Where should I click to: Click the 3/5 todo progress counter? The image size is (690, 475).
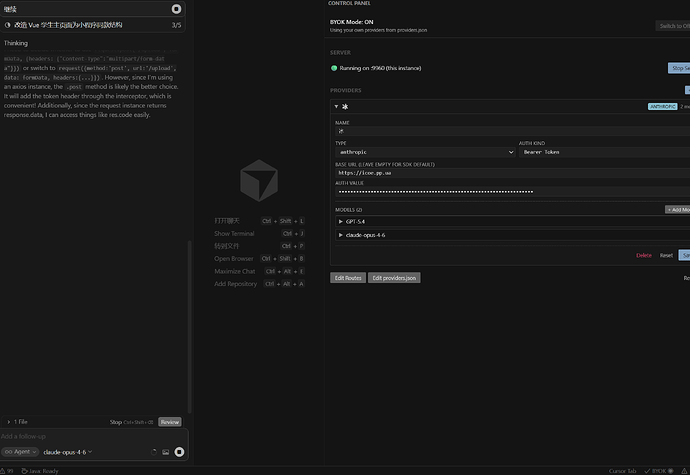click(x=176, y=26)
